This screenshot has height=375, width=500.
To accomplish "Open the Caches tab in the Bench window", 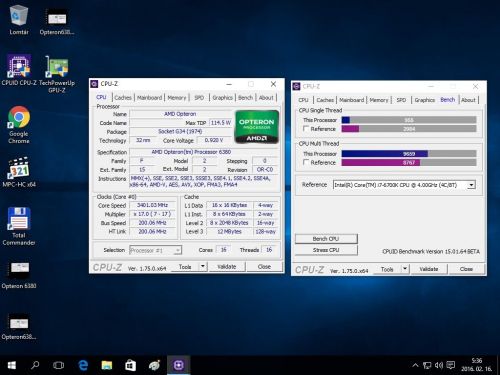I will pos(325,100).
